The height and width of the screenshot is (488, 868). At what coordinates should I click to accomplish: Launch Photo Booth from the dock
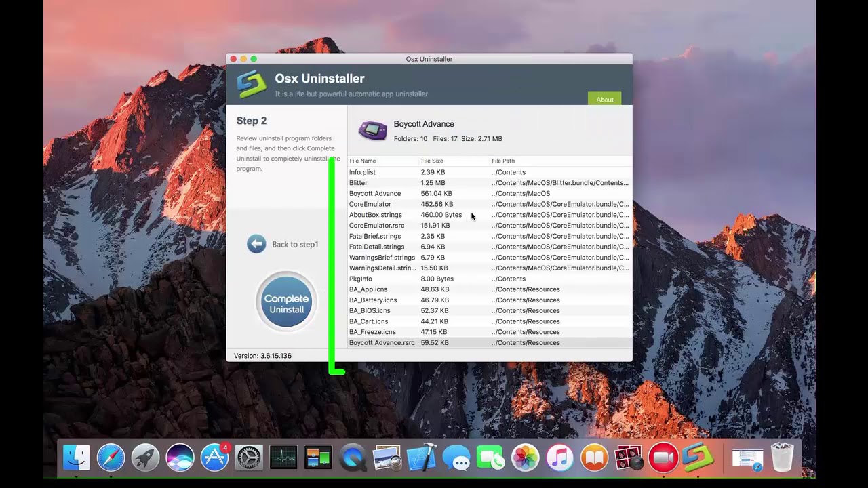click(629, 457)
